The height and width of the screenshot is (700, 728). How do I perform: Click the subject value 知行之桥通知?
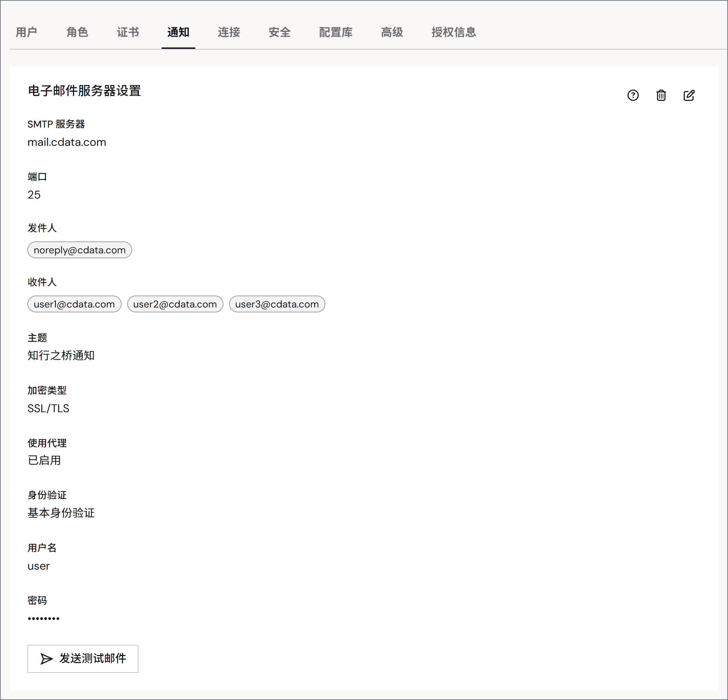tap(61, 356)
